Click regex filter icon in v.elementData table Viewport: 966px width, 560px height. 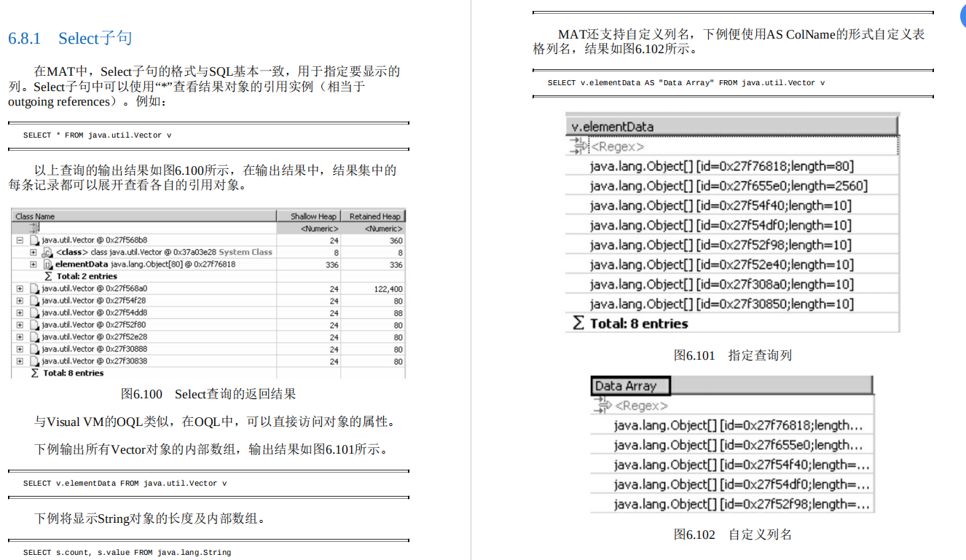(578, 146)
